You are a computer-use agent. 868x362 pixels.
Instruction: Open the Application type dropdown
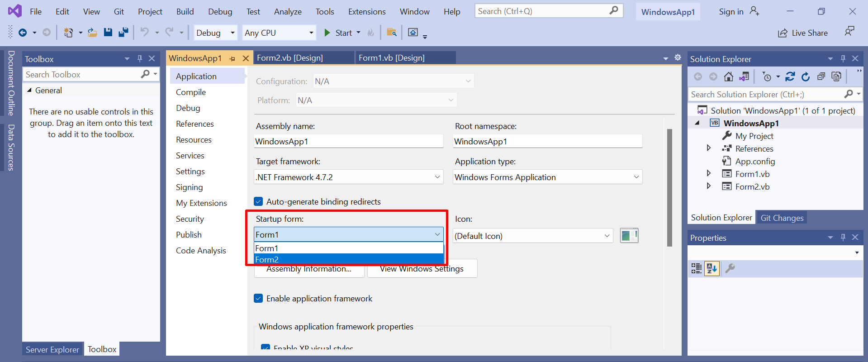(x=547, y=177)
